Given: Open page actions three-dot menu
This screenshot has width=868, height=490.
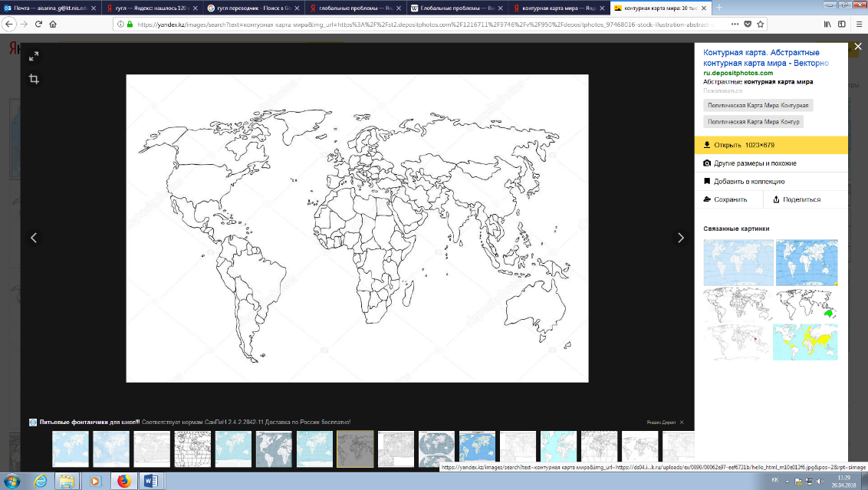Looking at the screenshot, I should [735, 24].
